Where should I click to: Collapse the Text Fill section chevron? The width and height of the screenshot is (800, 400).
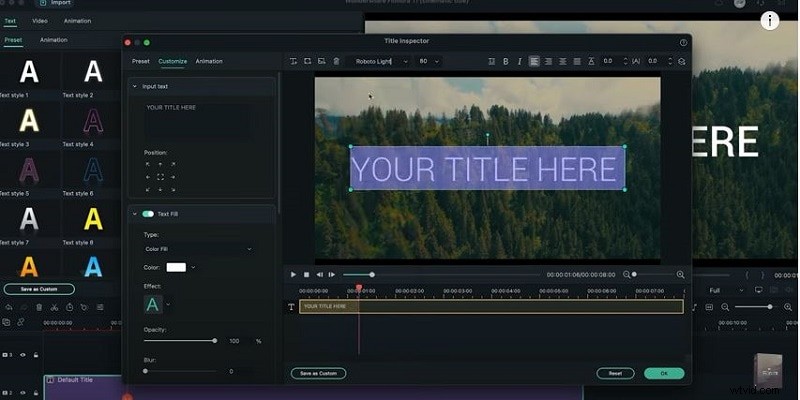click(135, 214)
